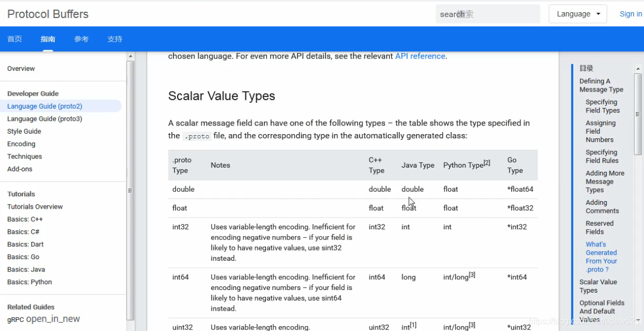Jump to Assigning Field Numbers section
The height and width of the screenshot is (331, 644).
(x=600, y=131)
